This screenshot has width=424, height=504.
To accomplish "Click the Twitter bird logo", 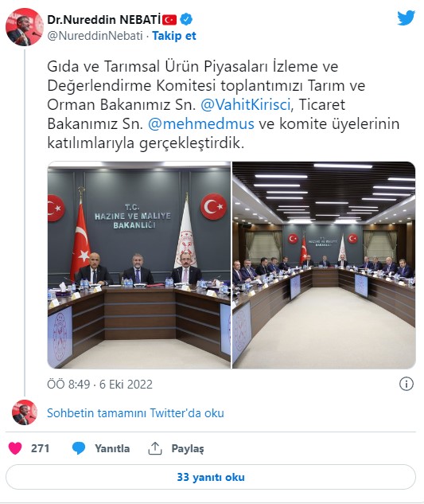I will (406, 18).
